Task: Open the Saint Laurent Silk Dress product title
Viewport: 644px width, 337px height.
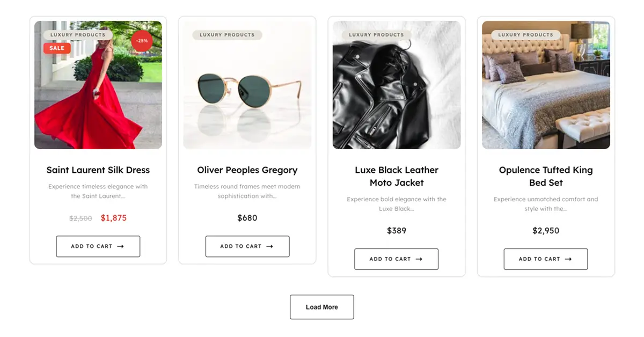Action: click(x=98, y=170)
